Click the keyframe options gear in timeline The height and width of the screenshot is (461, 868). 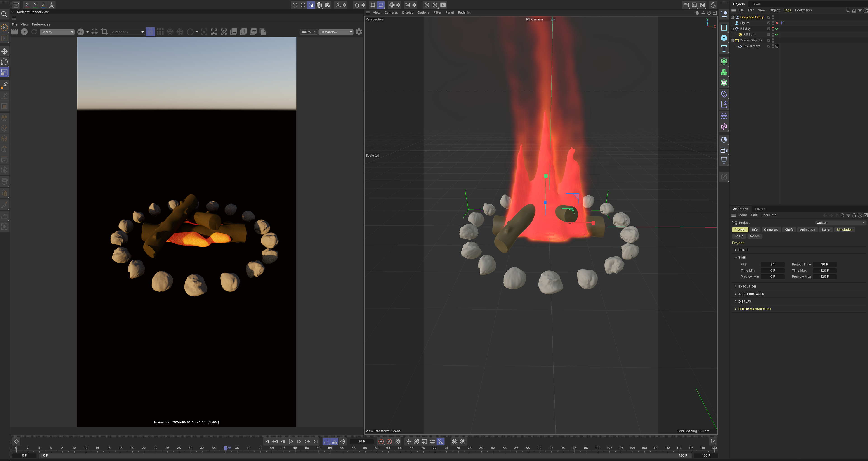pyautogui.click(x=397, y=442)
